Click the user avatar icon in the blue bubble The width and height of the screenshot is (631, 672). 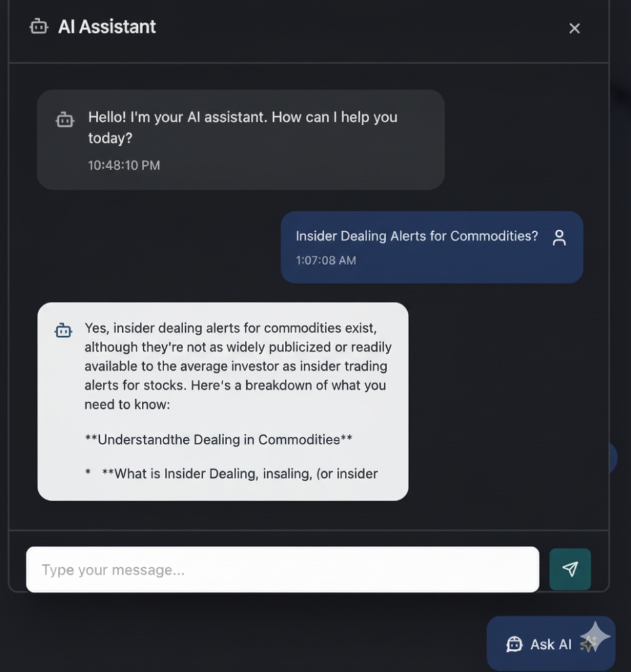point(559,238)
